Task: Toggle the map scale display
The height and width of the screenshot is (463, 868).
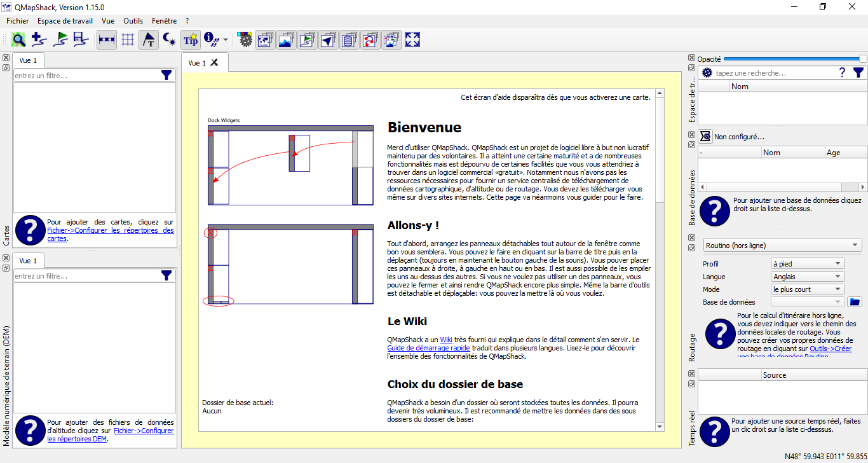Action: pyautogui.click(x=107, y=39)
